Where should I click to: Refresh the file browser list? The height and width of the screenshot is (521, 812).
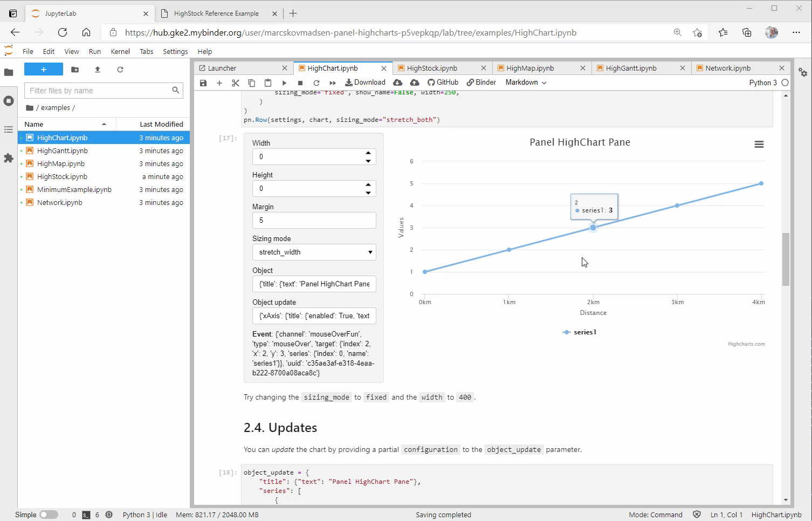120,70
